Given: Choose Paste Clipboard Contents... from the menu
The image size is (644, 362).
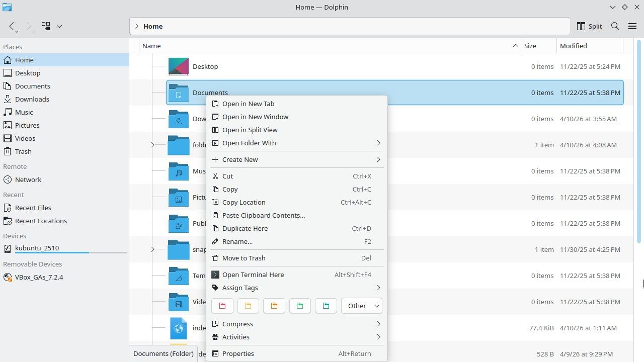Looking at the screenshot, I should coord(297,215).
